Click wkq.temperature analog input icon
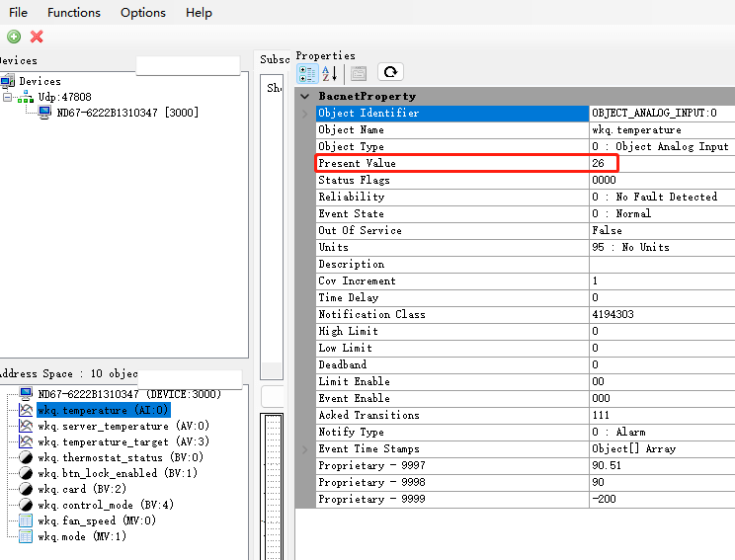This screenshot has height=560, width=735. [26, 410]
